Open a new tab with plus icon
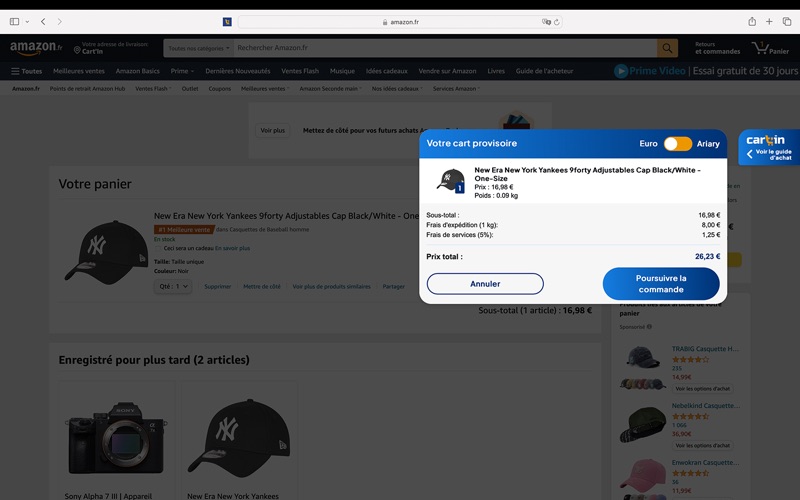This screenshot has height=500, width=800. pyautogui.click(x=769, y=21)
